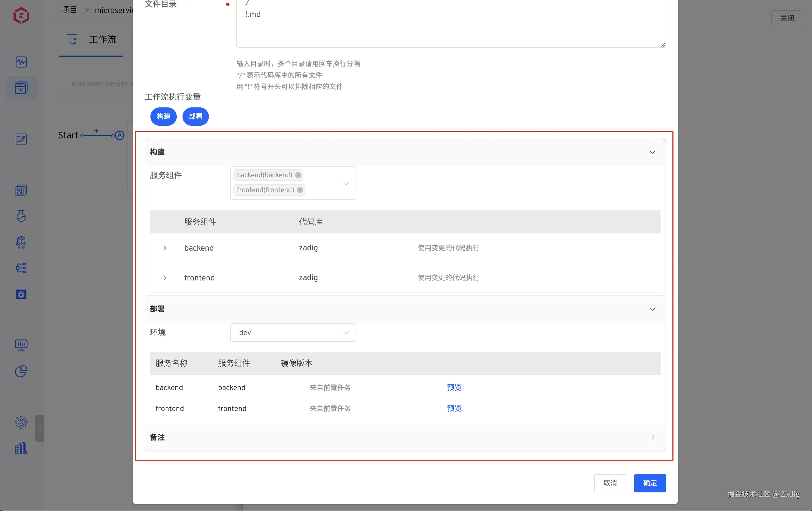Toggle the 构建 variable pill
Image resolution: width=812 pixels, height=511 pixels.
coord(163,116)
